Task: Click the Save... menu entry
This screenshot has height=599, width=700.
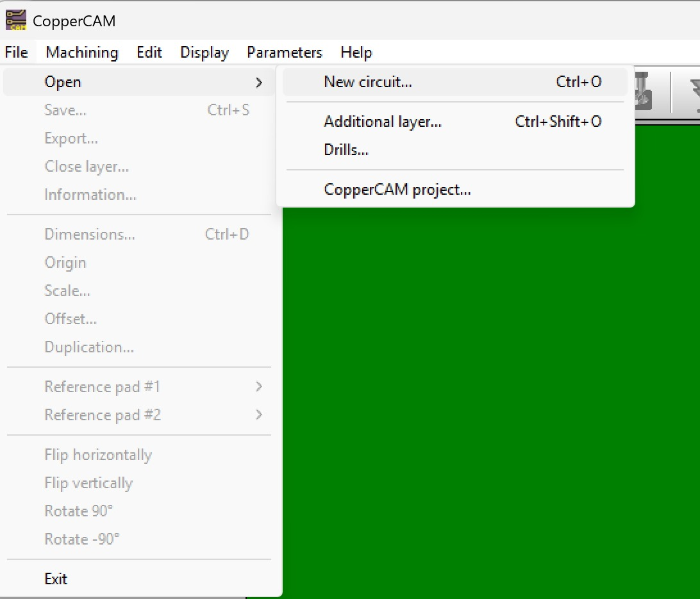Action: (139, 110)
